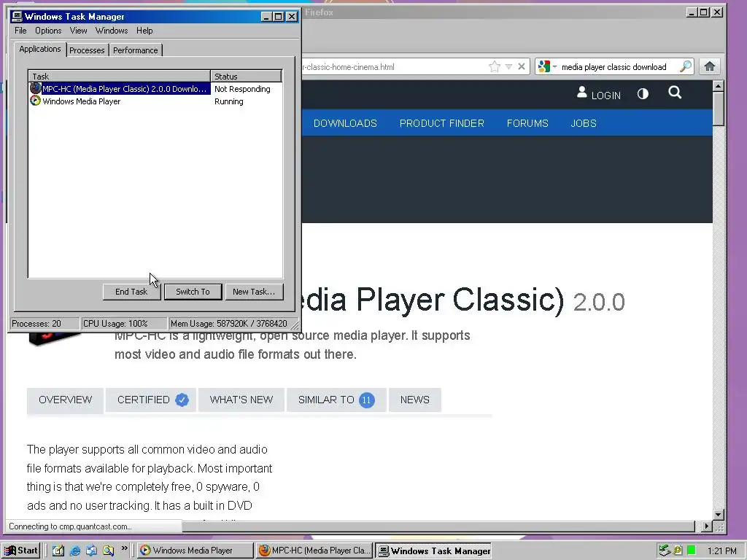This screenshot has height=560, width=747.
Task: Open the Google search engine dropdown
Action: pos(547,66)
